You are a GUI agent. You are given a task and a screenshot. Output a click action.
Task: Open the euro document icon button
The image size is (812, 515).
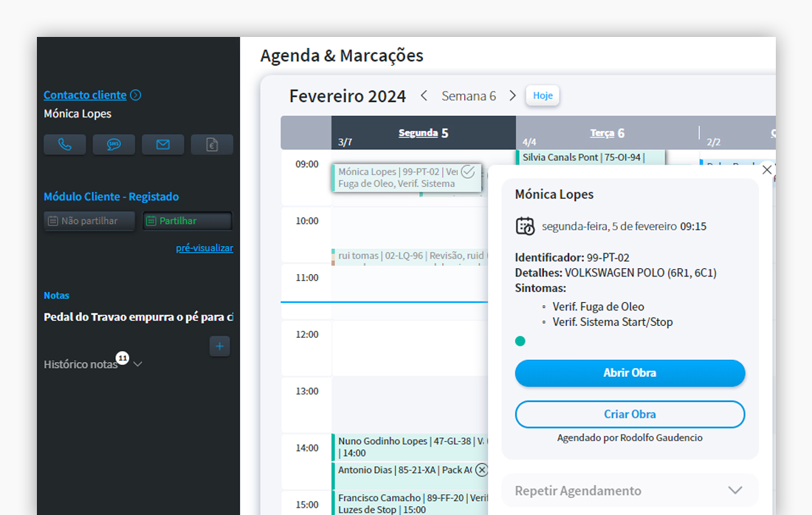pos(212,145)
